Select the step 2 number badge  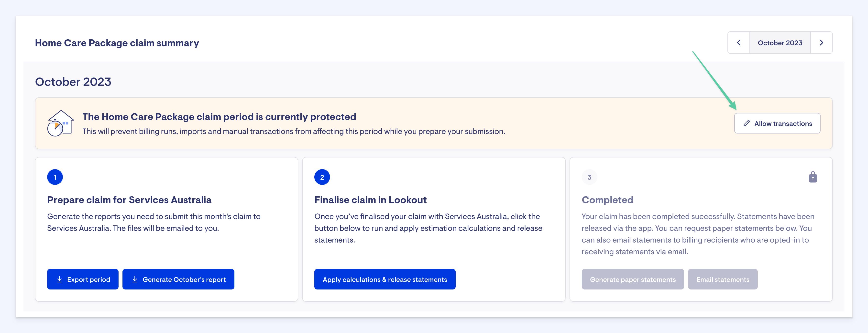click(322, 177)
